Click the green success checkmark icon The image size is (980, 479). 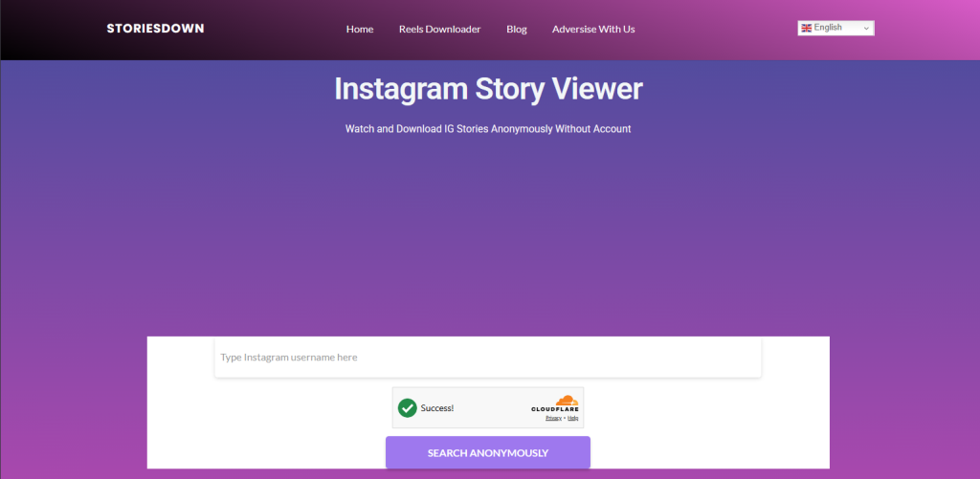[408, 408]
